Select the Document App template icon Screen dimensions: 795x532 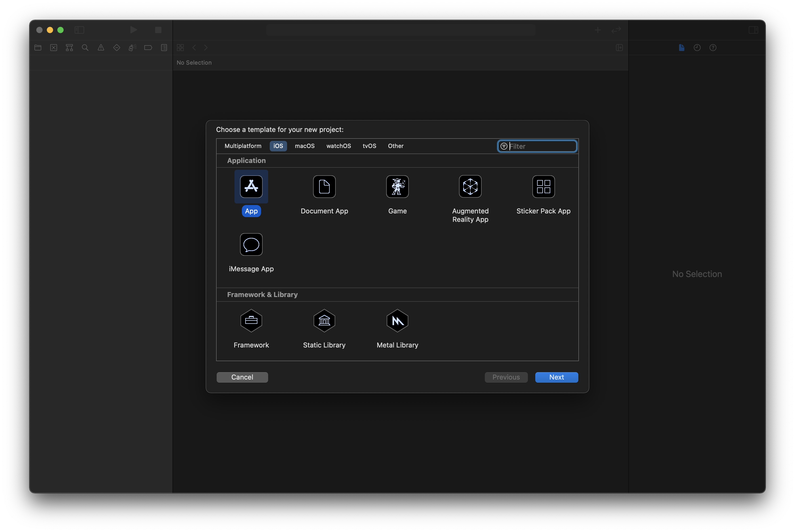pos(324,187)
